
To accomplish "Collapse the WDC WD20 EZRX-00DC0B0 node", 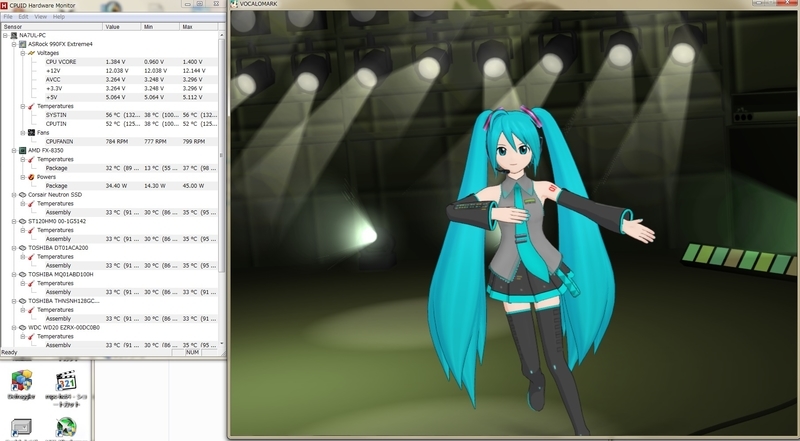I will point(14,328).
